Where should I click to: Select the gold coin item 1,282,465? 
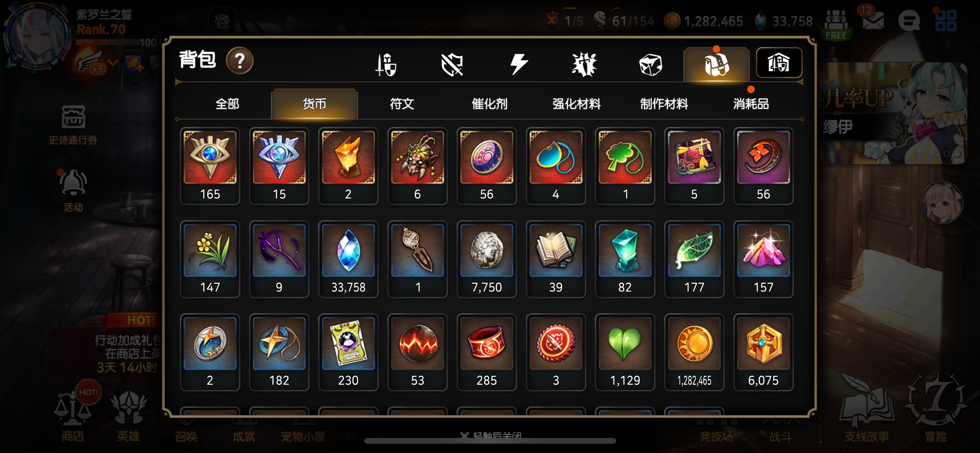coord(694,352)
